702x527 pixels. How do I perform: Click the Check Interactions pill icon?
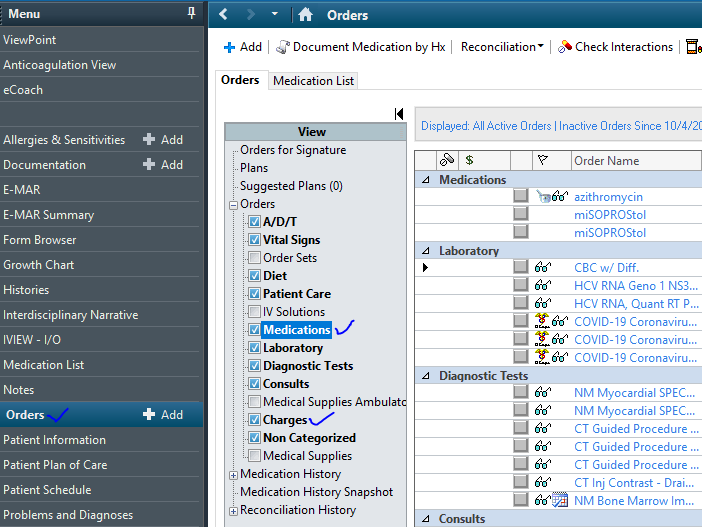(565, 47)
